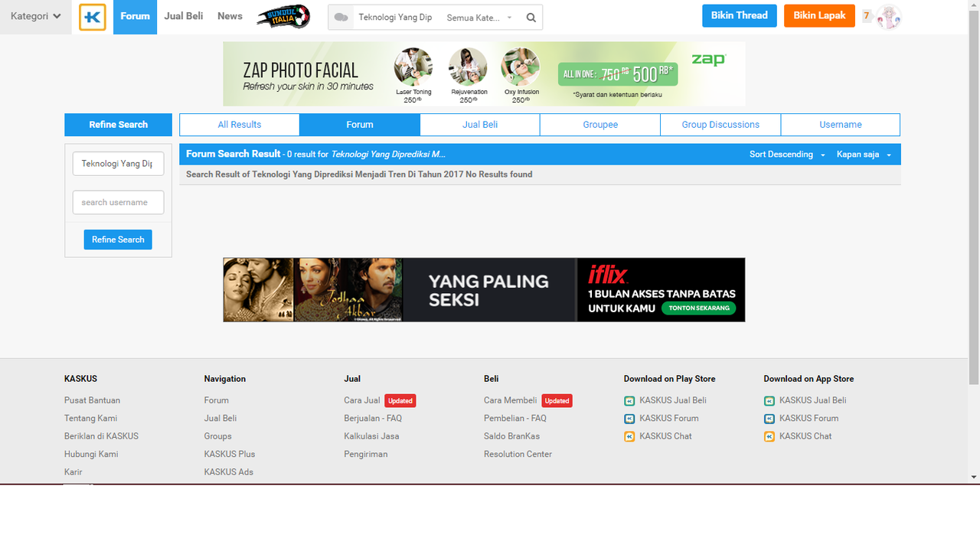Select the Groupee results tab
980x551 pixels.
coord(600,125)
